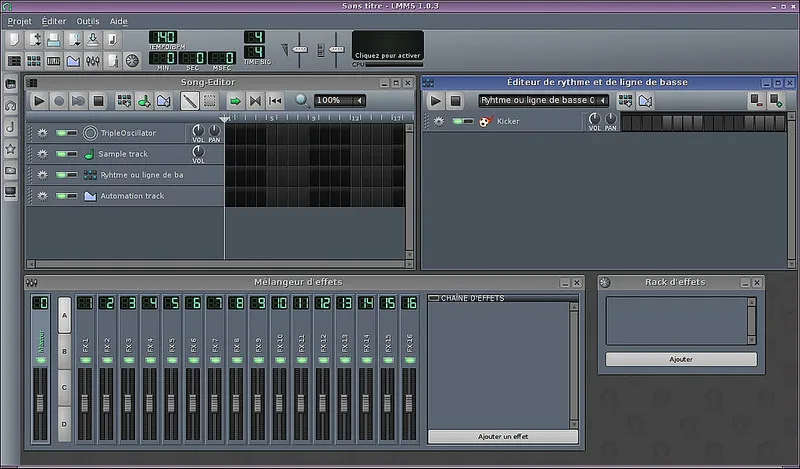Add sample track in Song-Editor toolbar
Viewport: 800px width, 469px height.
pos(143,100)
